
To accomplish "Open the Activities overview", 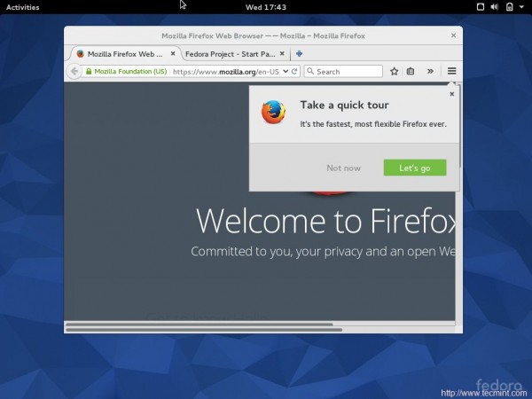I will [x=22, y=7].
